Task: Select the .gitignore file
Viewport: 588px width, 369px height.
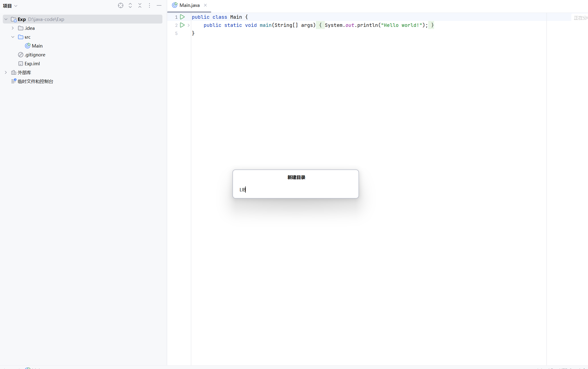Action: click(35, 55)
